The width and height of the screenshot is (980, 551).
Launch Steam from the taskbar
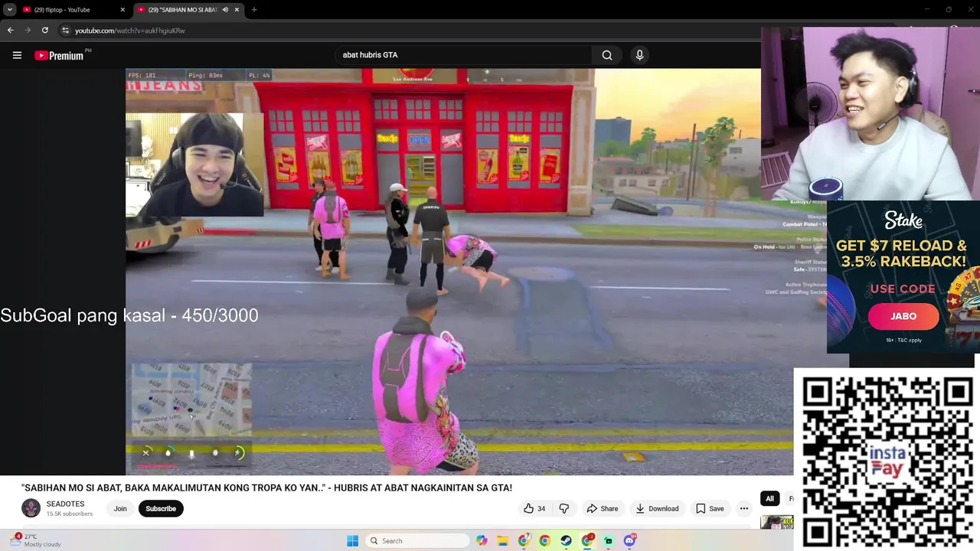tap(567, 541)
